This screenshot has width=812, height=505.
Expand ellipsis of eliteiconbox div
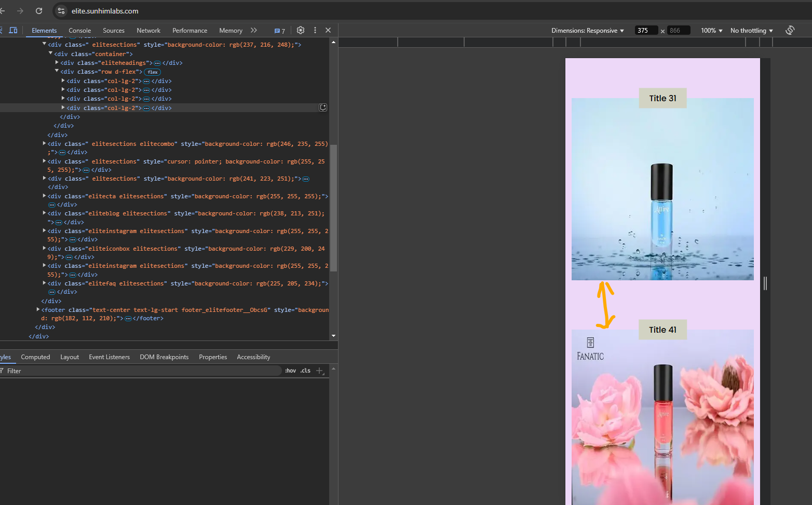tap(69, 257)
